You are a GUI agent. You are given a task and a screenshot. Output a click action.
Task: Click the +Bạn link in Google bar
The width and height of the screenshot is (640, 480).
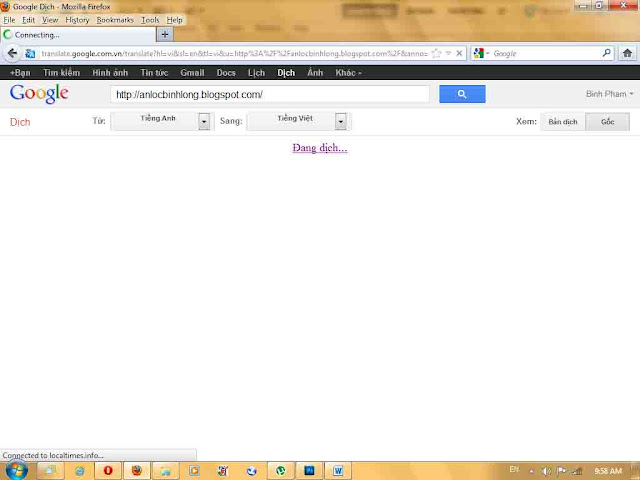pos(20,73)
